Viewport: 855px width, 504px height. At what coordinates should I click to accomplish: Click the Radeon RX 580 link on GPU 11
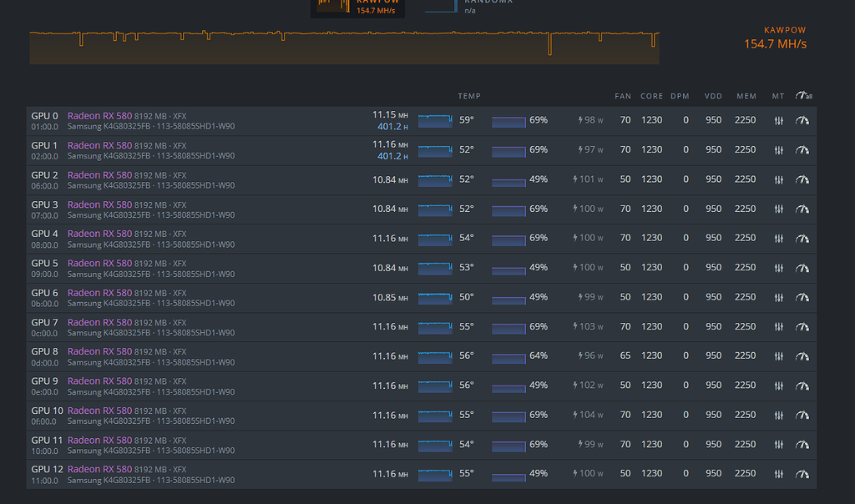click(x=100, y=440)
